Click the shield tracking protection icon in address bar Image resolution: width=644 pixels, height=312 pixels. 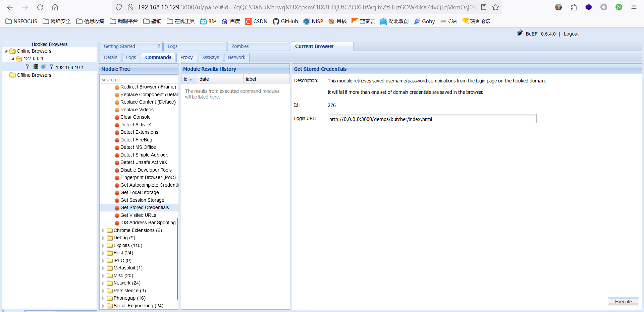coord(118,7)
